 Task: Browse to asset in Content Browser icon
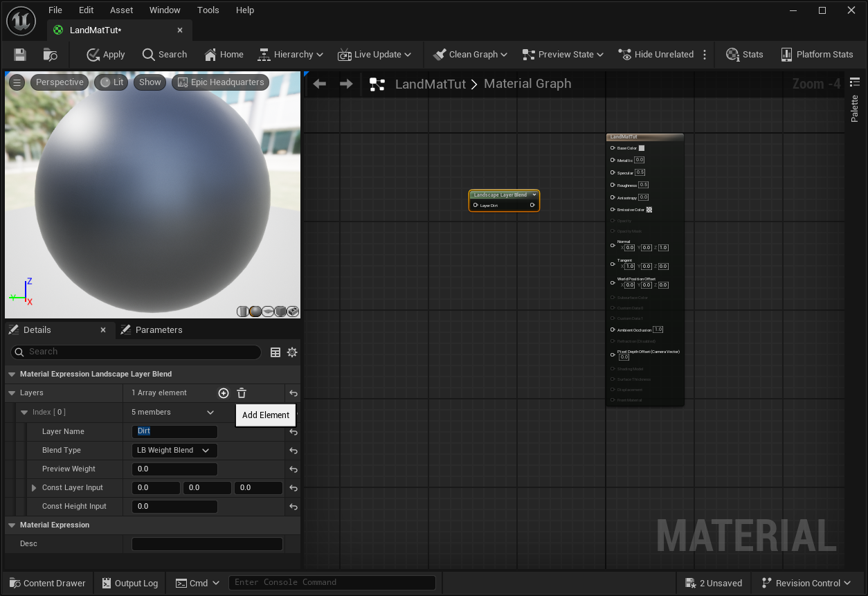50,55
